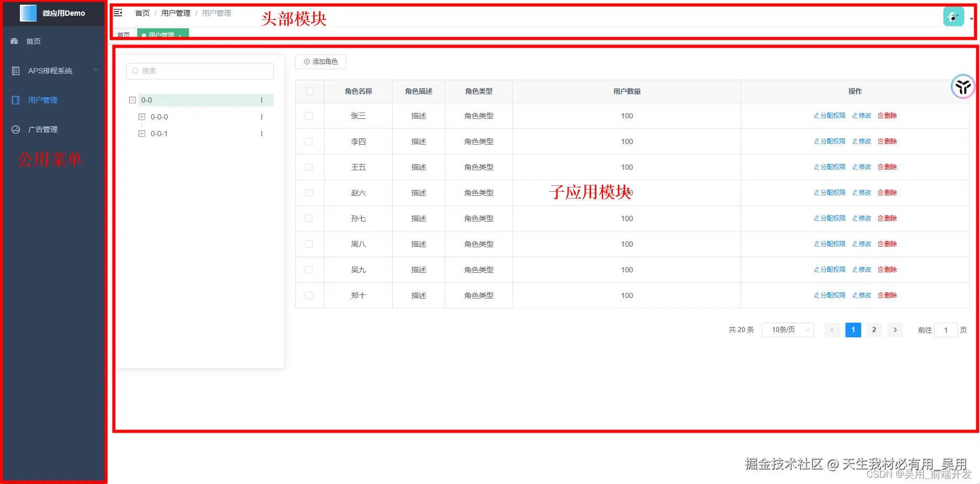Click the 添加角色 button
Viewport: 980px width, 484px height.
point(320,61)
